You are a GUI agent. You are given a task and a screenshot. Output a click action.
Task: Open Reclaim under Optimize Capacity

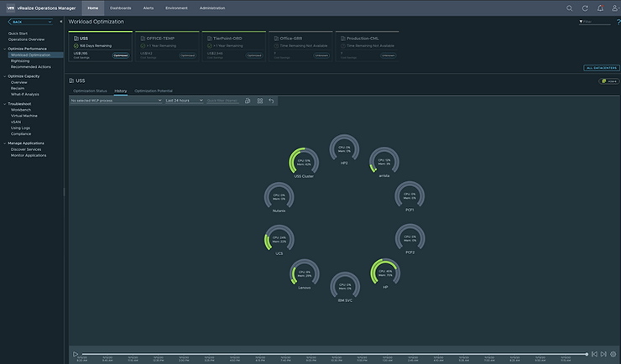point(18,88)
